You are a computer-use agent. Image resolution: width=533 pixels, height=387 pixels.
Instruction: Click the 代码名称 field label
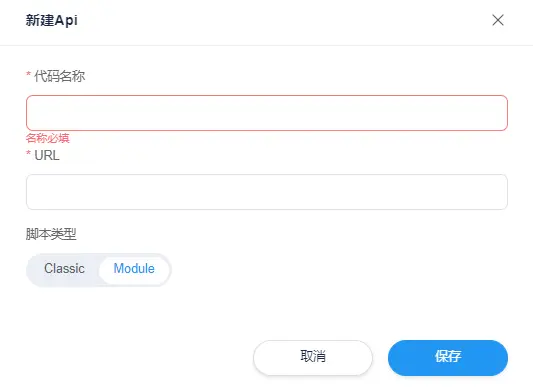[59, 76]
